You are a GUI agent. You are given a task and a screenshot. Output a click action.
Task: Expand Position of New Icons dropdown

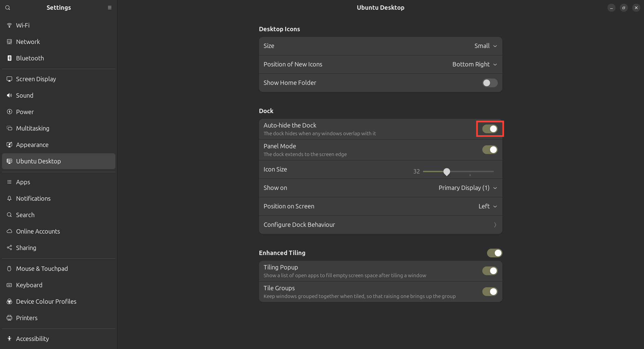click(x=474, y=64)
